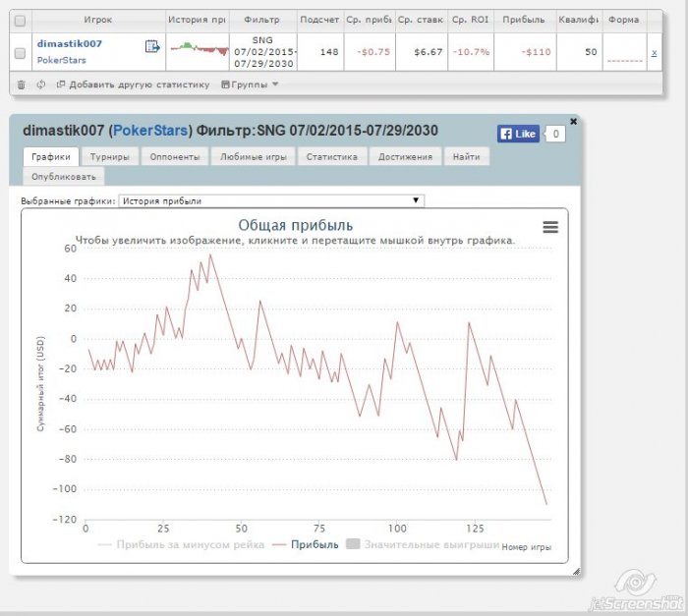Open player notes icon beside dimastik007
Viewport: 688px width, 616px height.
152,45
